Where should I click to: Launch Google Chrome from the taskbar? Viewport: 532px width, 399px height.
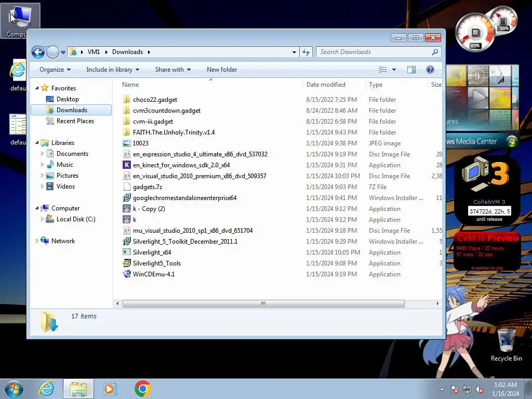(142, 389)
